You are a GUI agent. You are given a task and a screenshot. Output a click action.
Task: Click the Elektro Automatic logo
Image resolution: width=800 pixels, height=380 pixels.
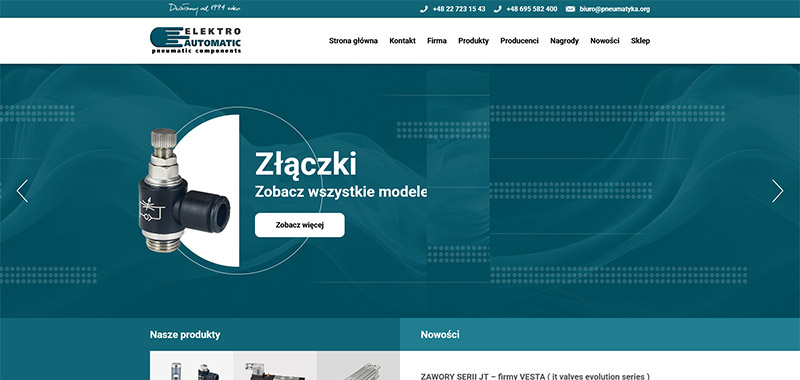(195, 40)
